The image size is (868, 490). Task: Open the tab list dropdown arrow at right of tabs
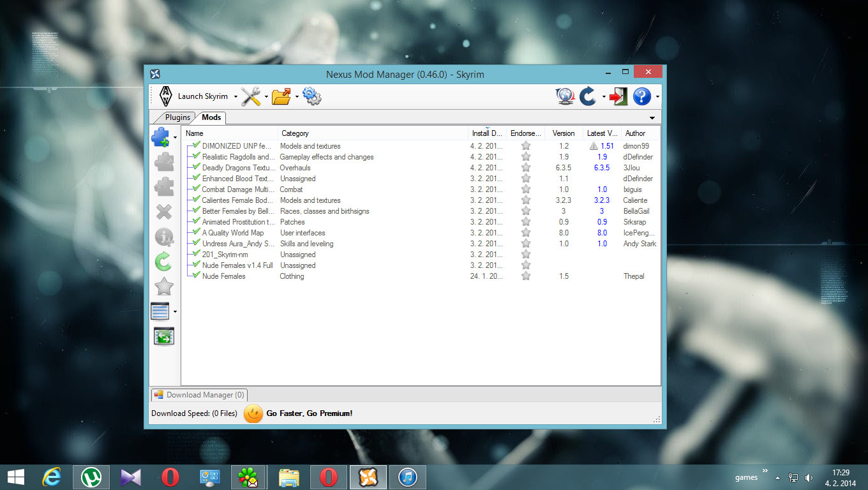pos(652,118)
